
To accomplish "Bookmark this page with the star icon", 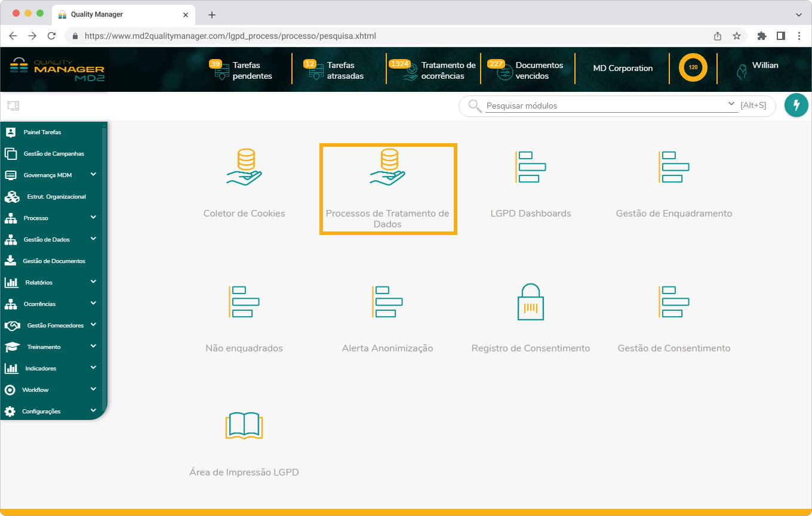I will click(x=737, y=36).
